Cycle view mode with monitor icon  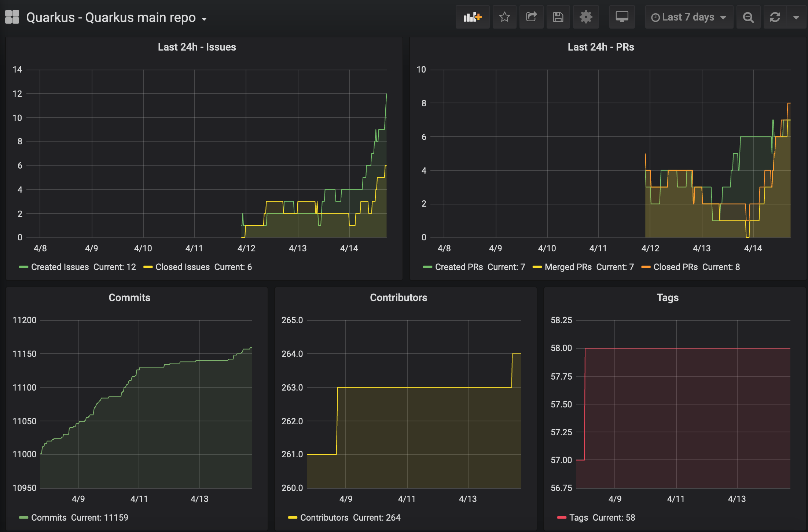622,17
